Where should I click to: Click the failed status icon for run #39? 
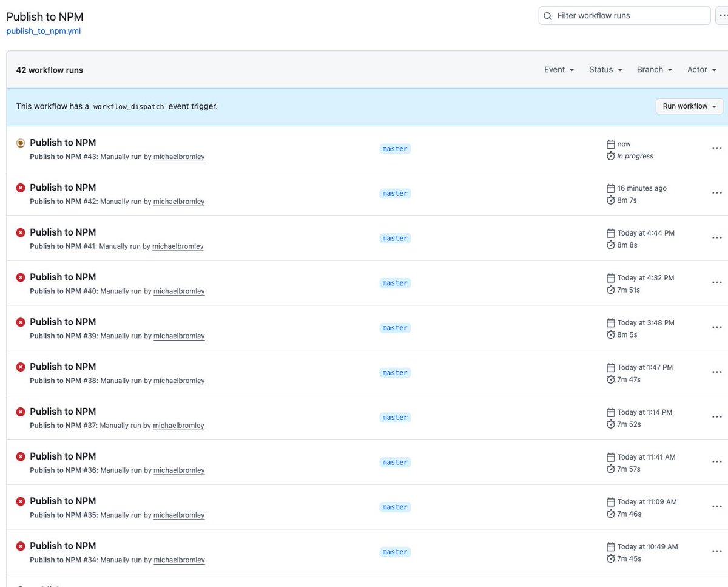21,322
